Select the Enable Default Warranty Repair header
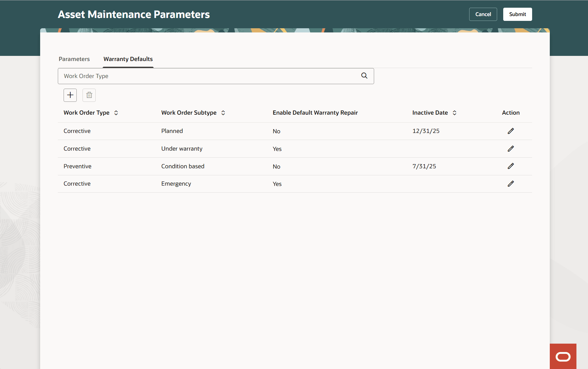The width and height of the screenshot is (588, 369). coord(315,113)
